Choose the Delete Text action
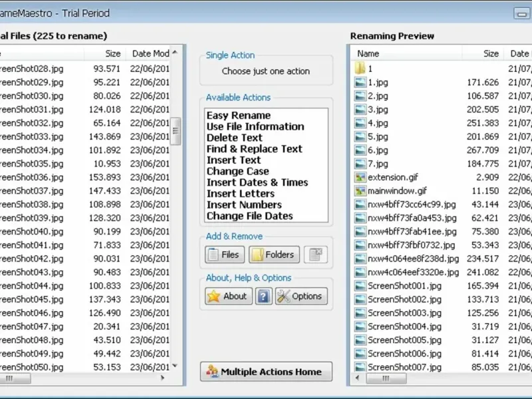 click(x=235, y=138)
